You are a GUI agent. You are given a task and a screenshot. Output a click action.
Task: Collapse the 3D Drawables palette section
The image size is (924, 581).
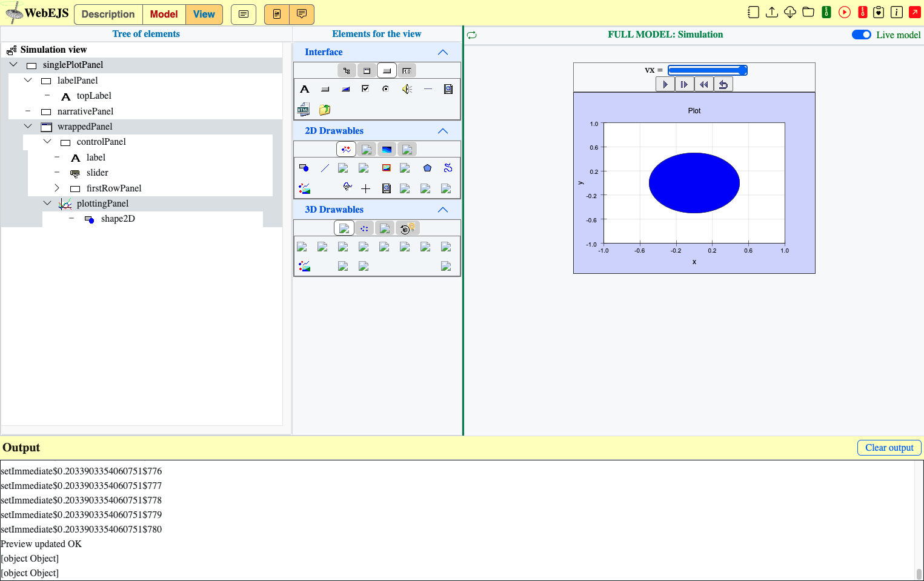tap(443, 210)
